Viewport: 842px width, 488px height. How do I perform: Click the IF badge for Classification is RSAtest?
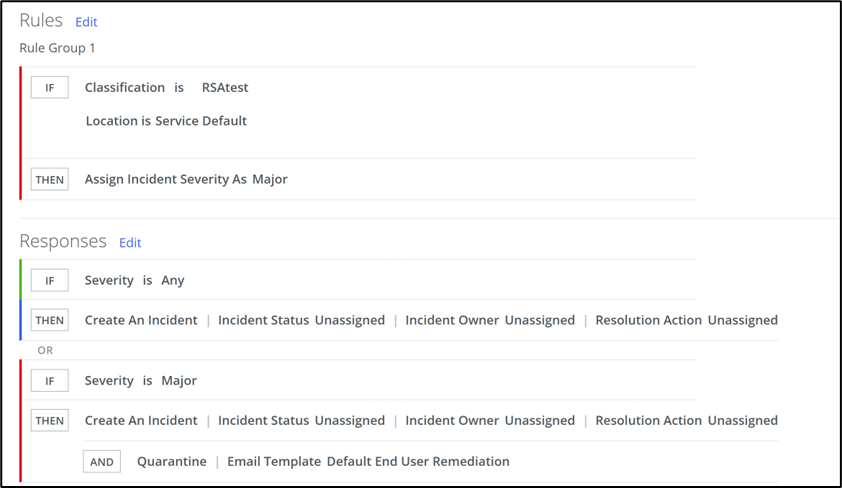click(x=49, y=88)
